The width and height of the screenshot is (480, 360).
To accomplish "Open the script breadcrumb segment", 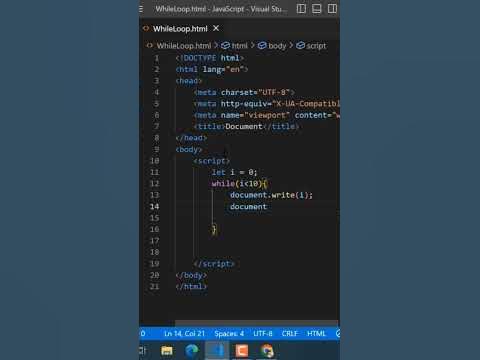I will click(316, 46).
